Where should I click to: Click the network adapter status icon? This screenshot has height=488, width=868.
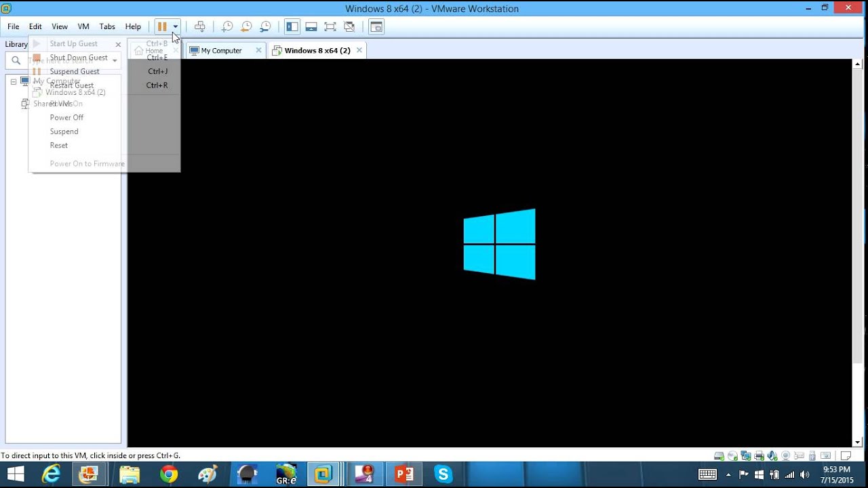(x=746, y=455)
